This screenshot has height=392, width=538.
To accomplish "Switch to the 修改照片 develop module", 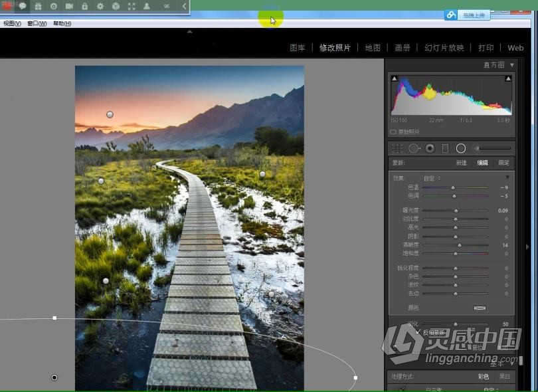I will point(335,48).
